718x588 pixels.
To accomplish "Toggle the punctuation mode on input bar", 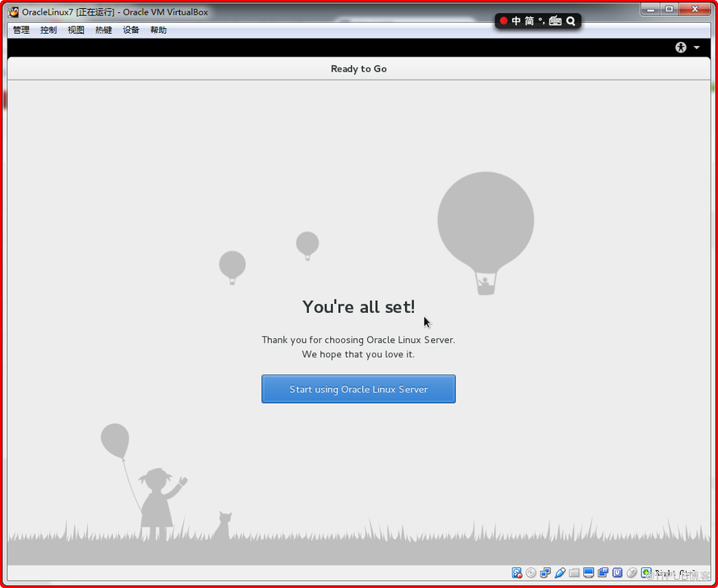I will tap(541, 21).
